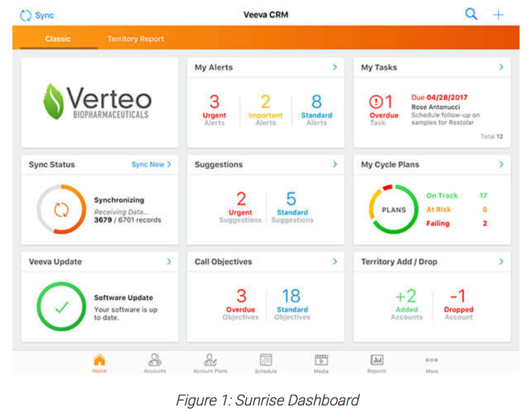Open search with the magnifier icon
Screen dimensions: 532x413
[x=471, y=14]
